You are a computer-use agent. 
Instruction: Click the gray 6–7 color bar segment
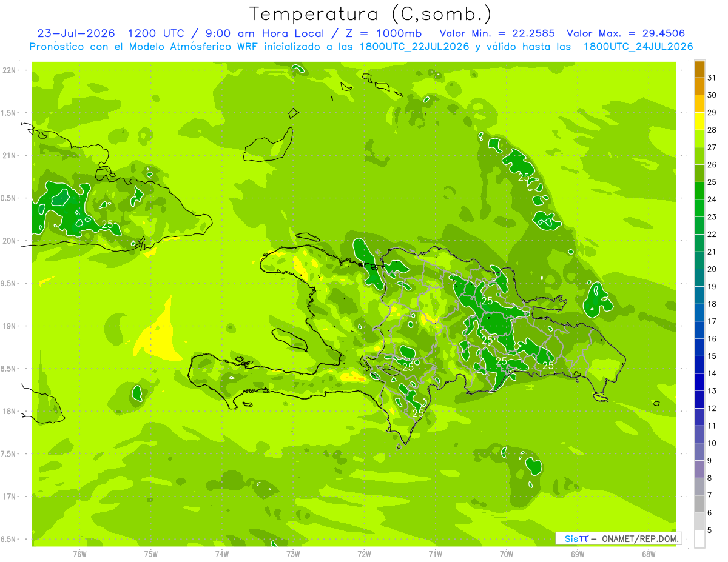tap(699, 504)
